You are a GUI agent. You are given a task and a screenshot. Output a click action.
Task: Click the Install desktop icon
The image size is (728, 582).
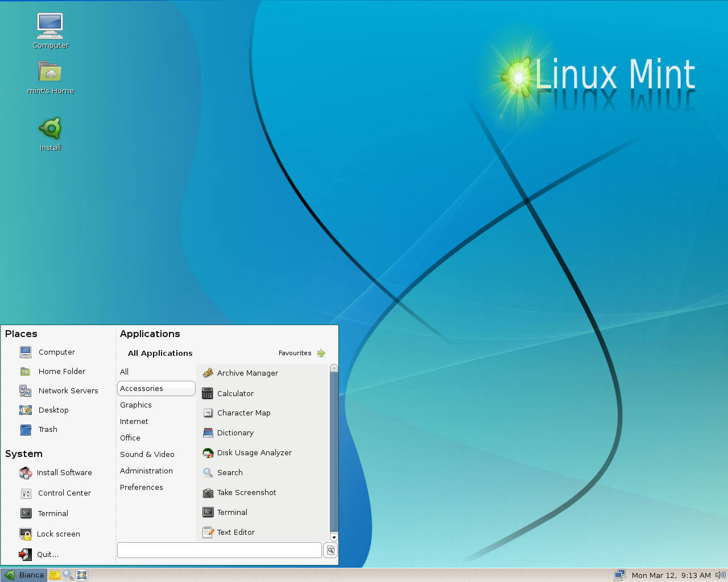(50, 134)
